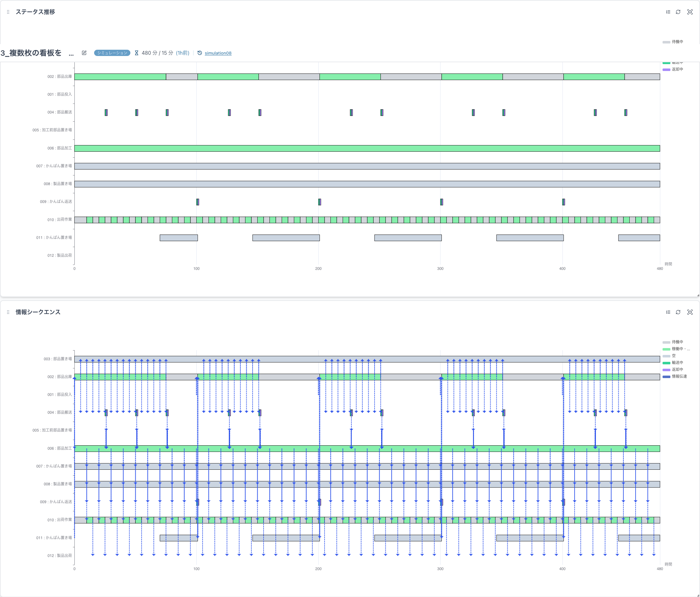Click list icon in ステータス推移 header

pyautogui.click(x=668, y=12)
